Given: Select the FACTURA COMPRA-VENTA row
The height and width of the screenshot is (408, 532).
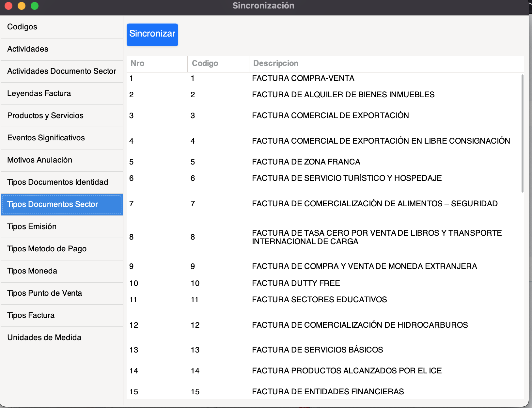Looking at the screenshot, I should [x=303, y=78].
